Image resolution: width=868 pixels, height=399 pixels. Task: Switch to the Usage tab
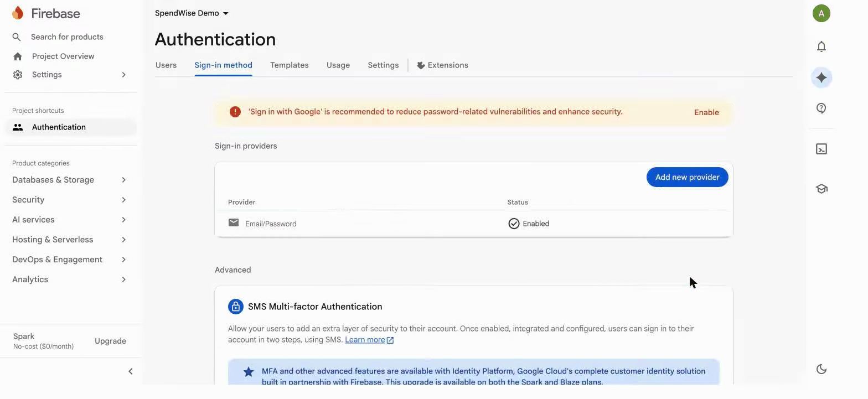pos(338,65)
